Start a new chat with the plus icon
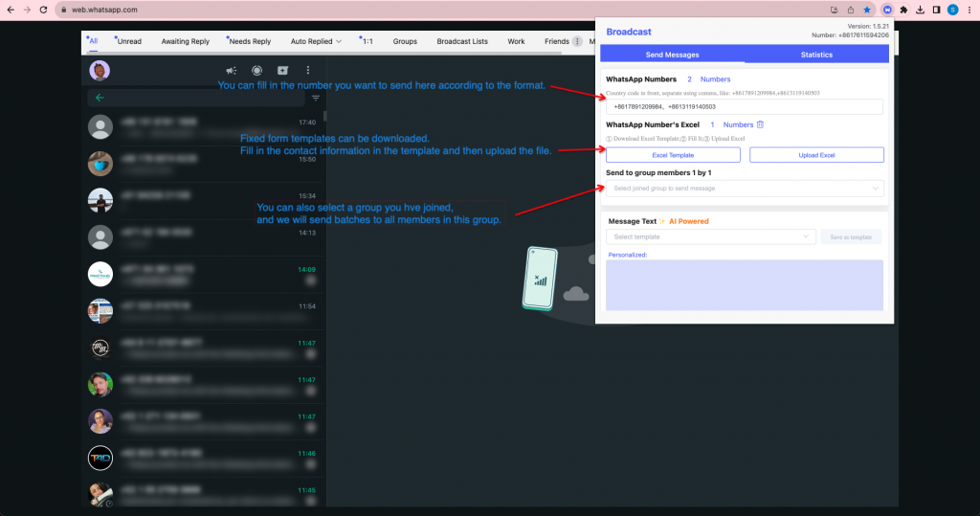The width and height of the screenshot is (980, 516). (x=282, y=71)
